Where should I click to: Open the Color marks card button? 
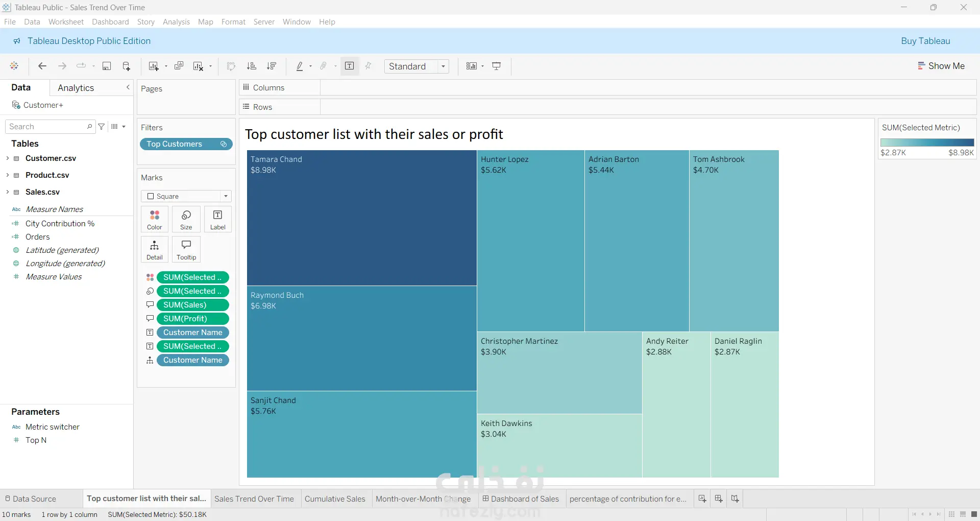tap(155, 220)
